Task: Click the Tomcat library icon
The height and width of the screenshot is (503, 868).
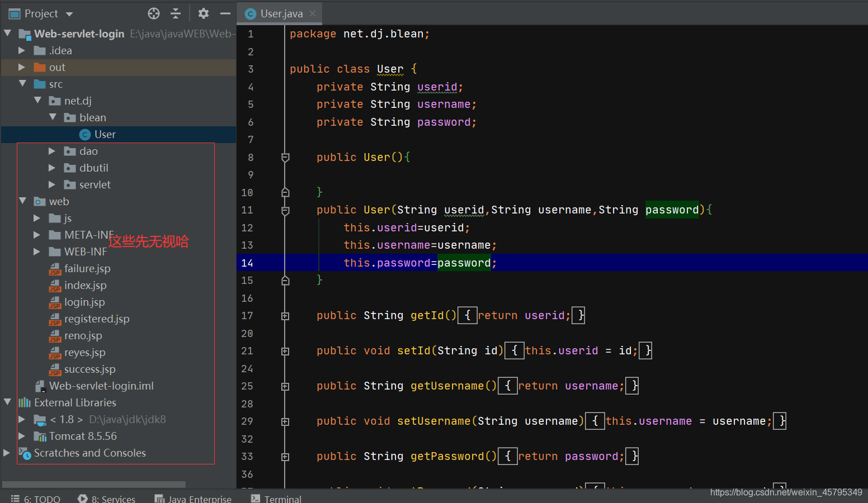Action: [40, 436]
